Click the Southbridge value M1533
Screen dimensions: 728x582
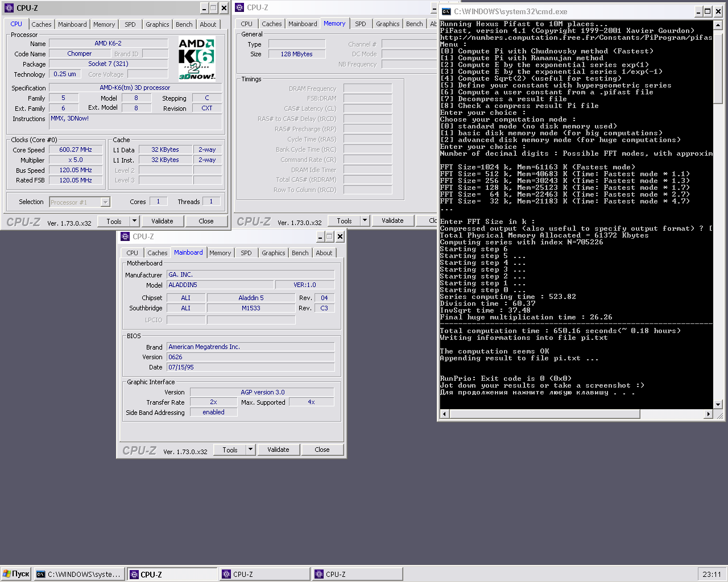pyautogui.click(x=251, y=308)
